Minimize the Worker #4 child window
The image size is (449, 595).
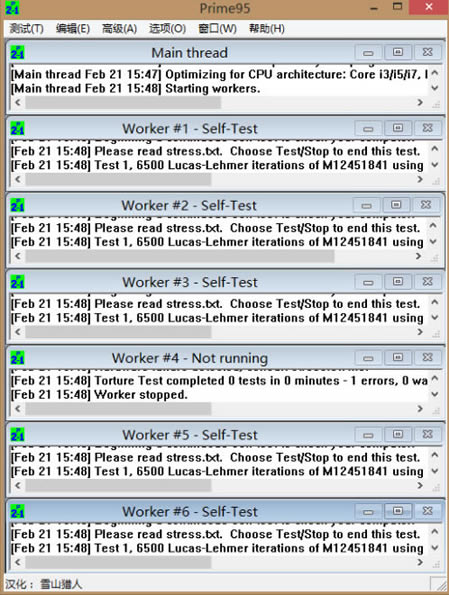(x=369, y=357)
